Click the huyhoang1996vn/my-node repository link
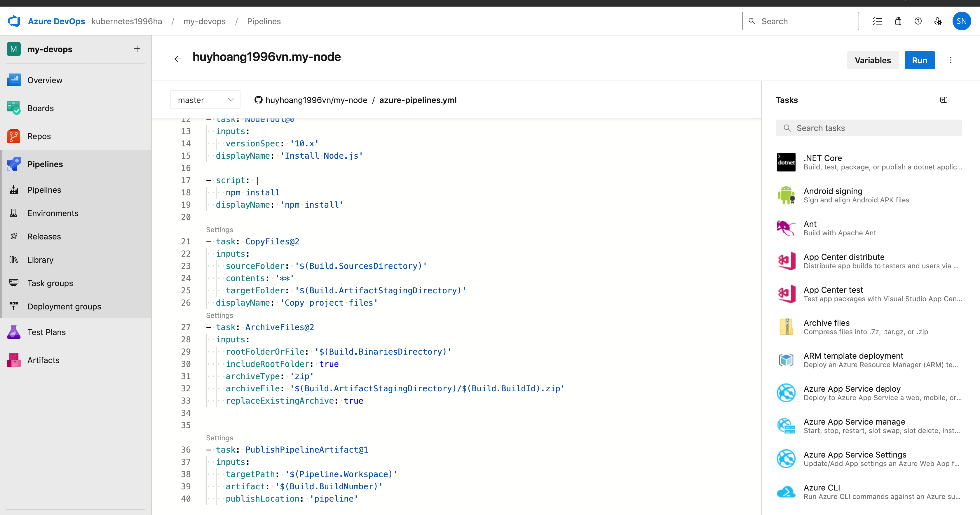 [x=316, y=100]
